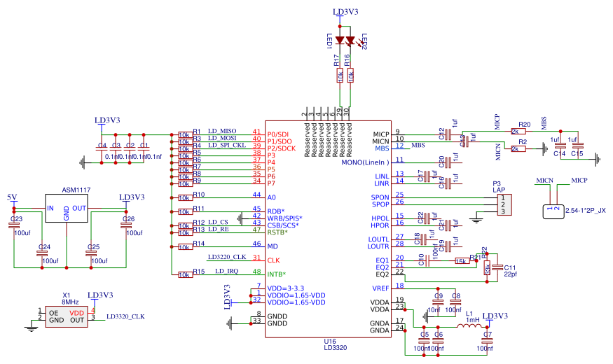Click the P3 LAP connector symbol
The image size is (613, 364).
point(503,204)
